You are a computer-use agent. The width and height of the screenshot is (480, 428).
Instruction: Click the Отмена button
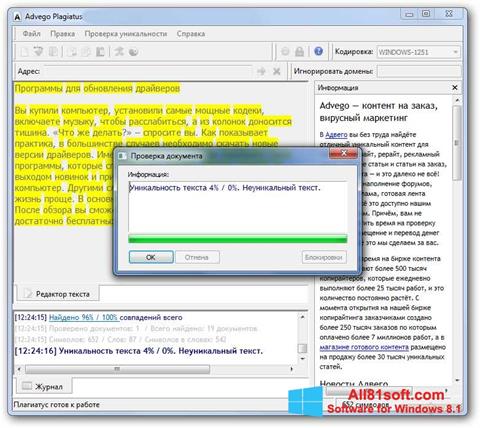tap(197, 257)
